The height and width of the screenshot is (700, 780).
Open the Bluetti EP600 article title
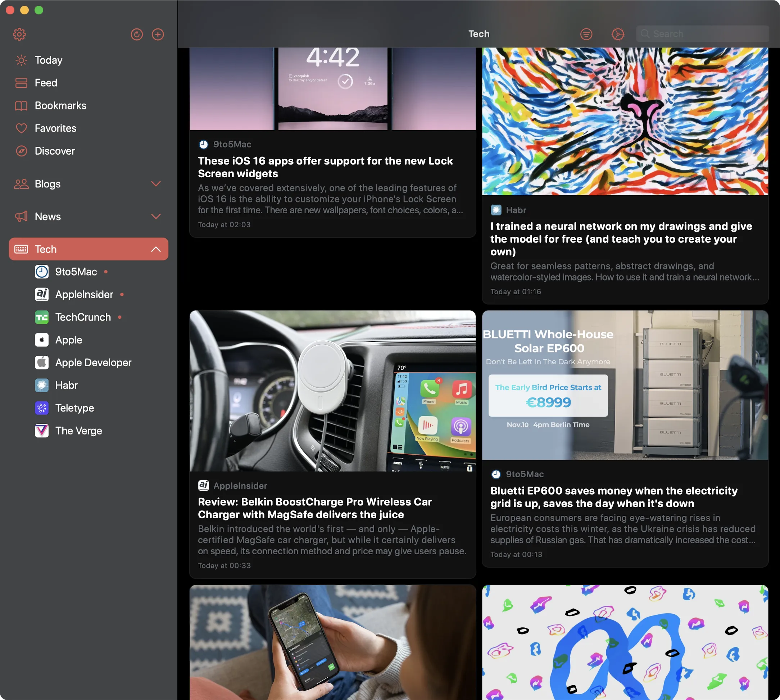(614, 497)
